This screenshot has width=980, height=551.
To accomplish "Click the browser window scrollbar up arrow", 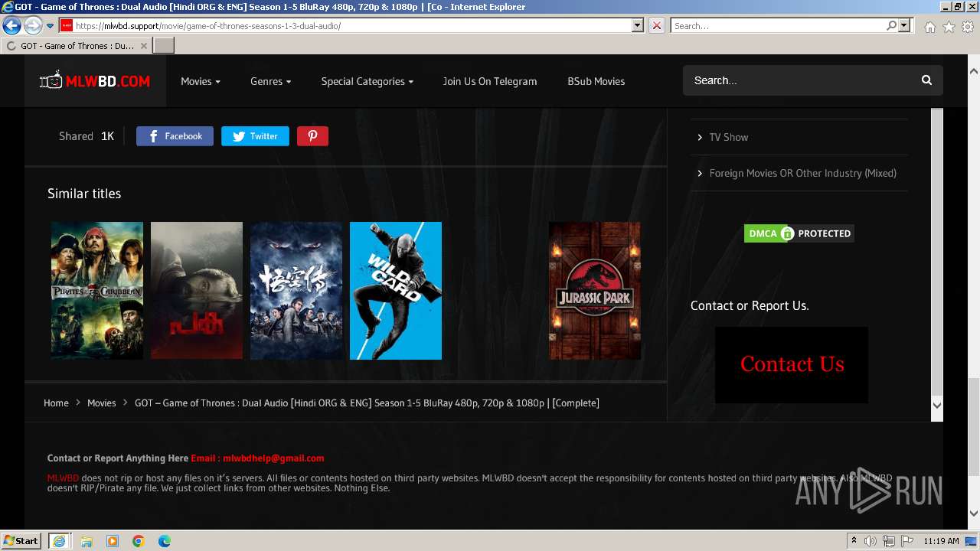I will [x=973, y=71].
